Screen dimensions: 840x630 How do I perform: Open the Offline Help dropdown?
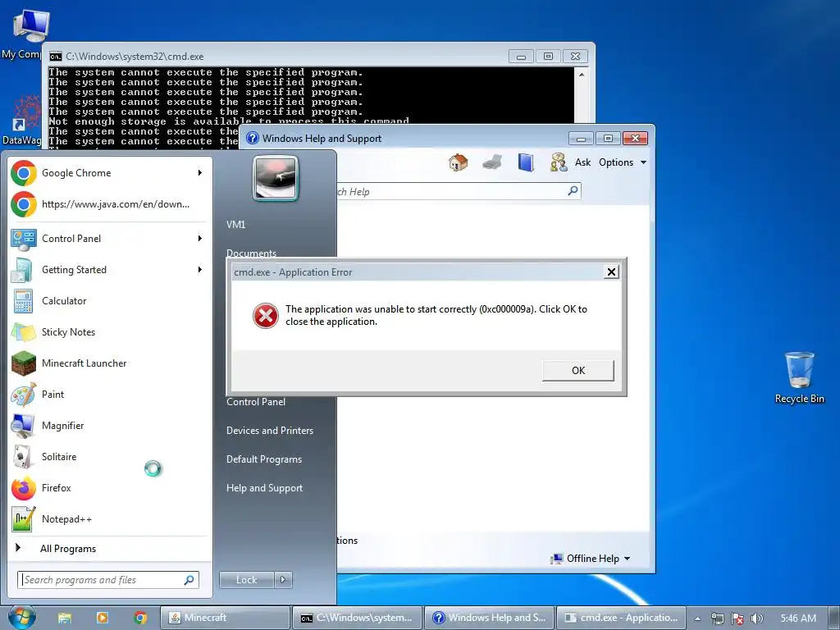tap(591, 558)
